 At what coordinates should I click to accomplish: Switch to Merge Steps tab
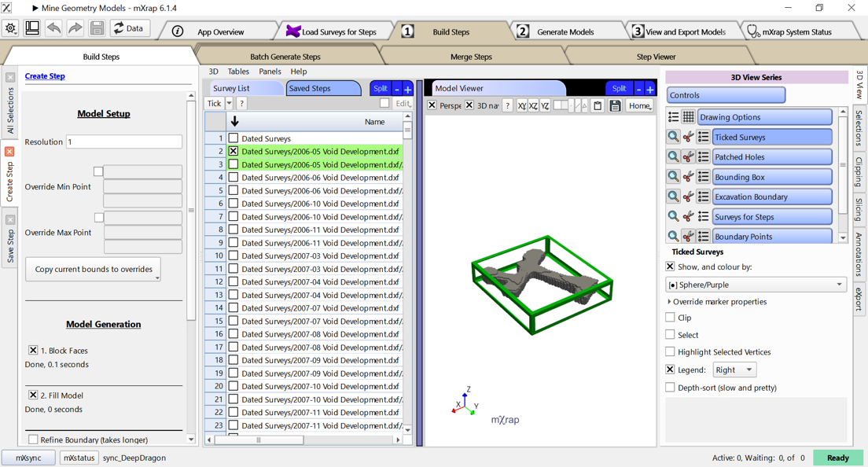coord(471,57)
